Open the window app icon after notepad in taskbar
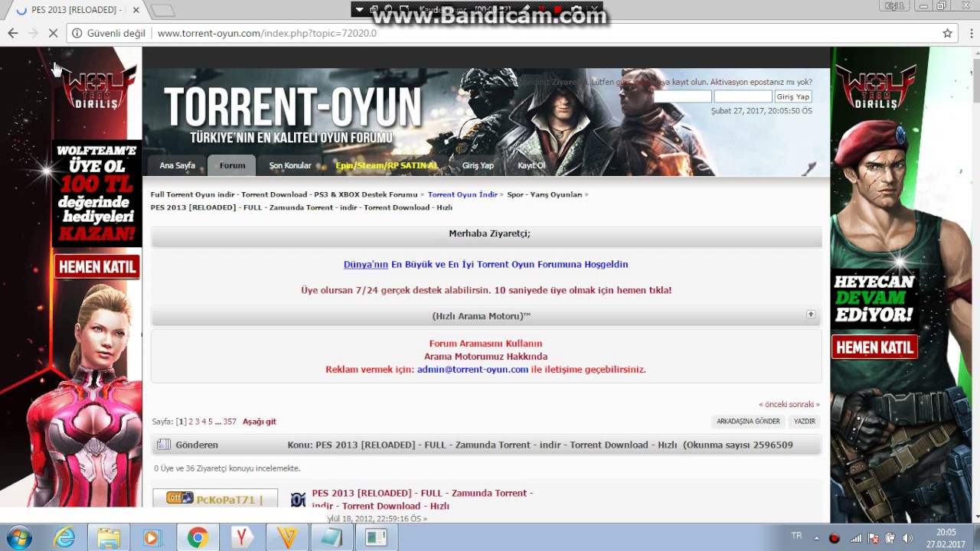 pyautogui.click(x=376, y=537)
